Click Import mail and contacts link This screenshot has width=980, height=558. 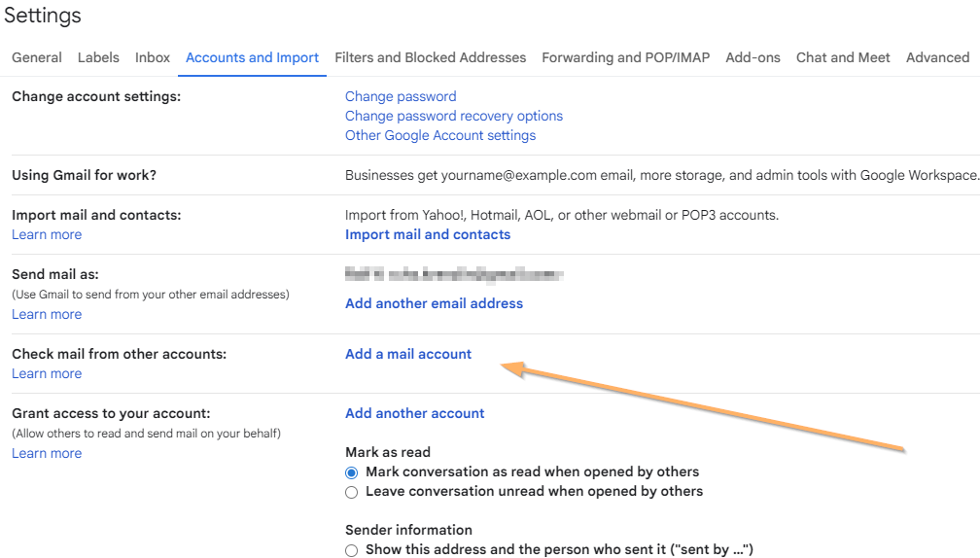point(428,234)
